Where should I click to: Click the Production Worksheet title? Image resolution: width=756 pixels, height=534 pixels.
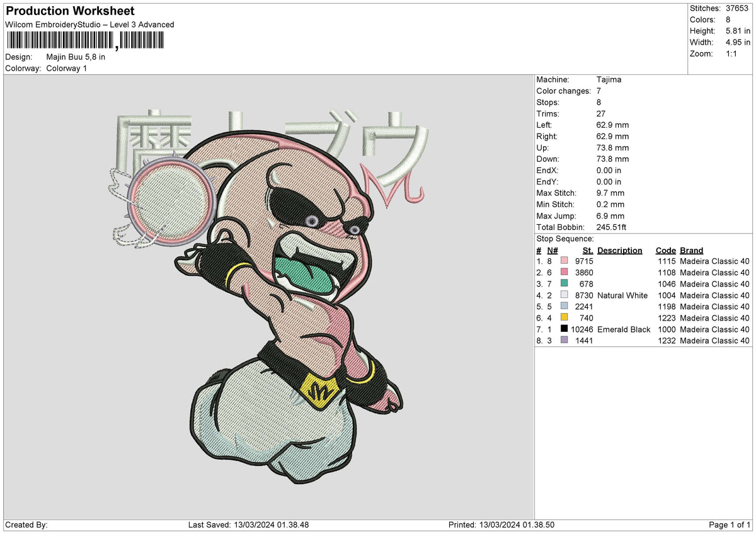pyautogui.click(x=70, y=11)
